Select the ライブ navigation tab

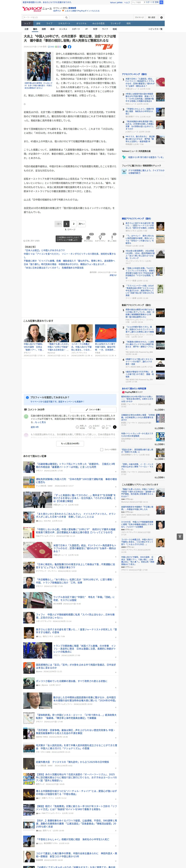(x=49, y=24)
